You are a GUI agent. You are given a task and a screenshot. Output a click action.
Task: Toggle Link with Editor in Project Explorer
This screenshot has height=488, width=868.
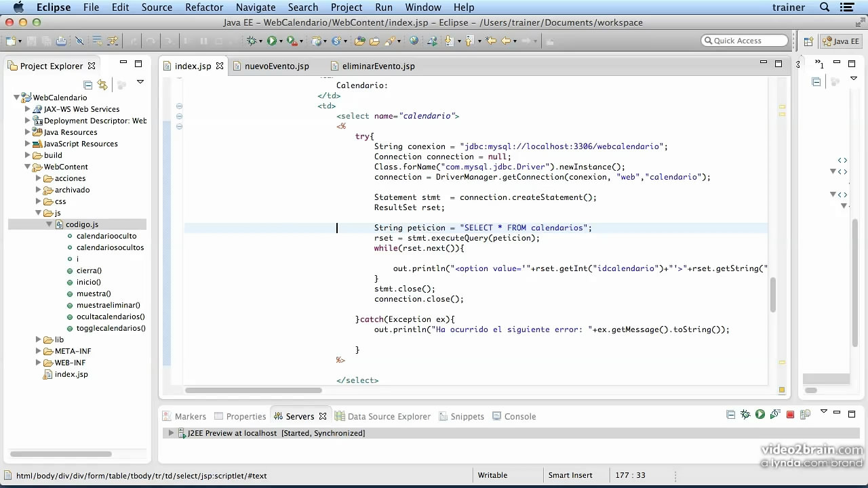102,85
